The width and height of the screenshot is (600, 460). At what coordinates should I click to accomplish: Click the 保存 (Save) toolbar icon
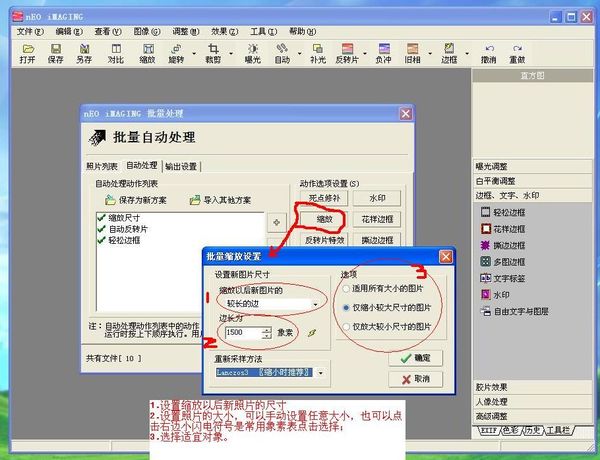[x=56, y=52]
